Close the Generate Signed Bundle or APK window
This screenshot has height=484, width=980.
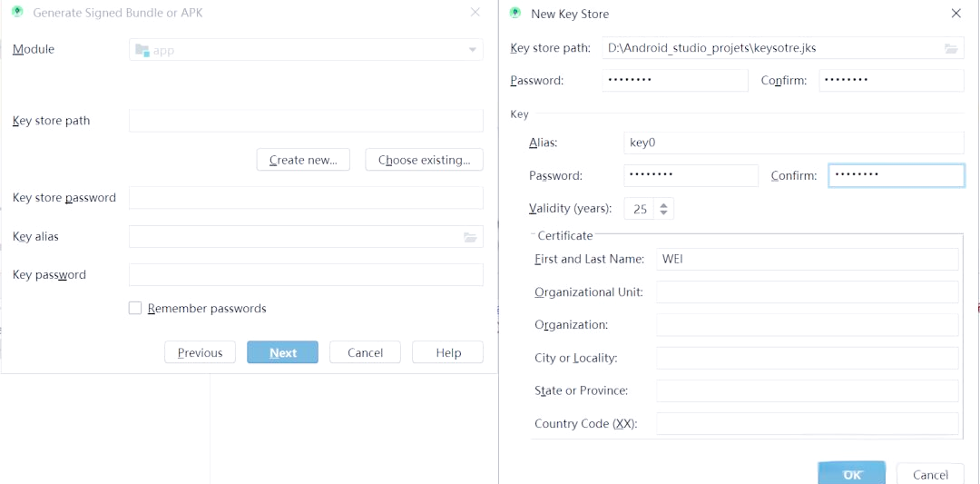tap(475, 12)
